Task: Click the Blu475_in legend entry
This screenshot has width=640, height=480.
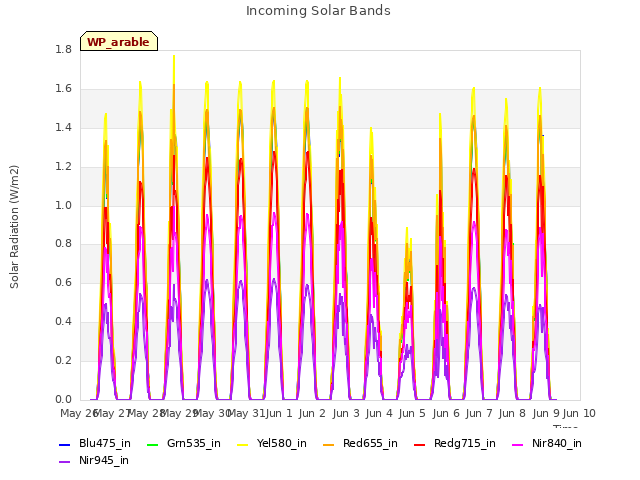Action: click(95, 443)
